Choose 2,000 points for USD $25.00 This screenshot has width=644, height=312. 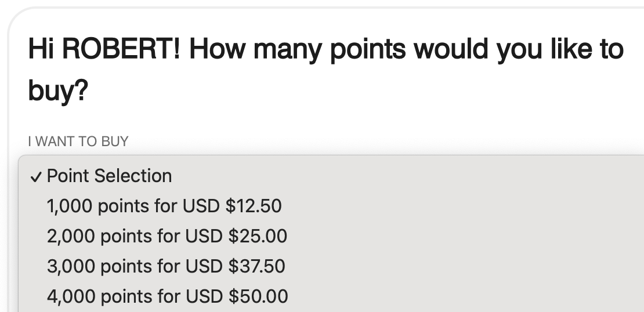point(167,236)
